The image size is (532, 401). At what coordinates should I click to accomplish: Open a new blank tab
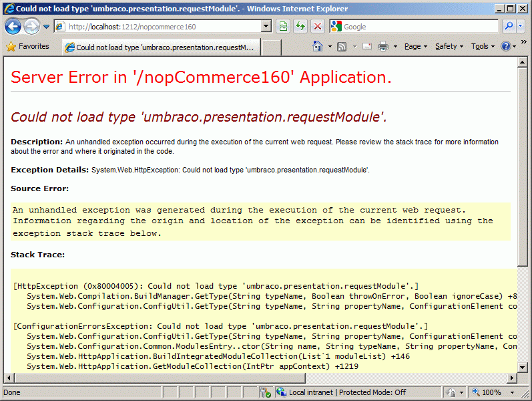[x=271, y=47]
